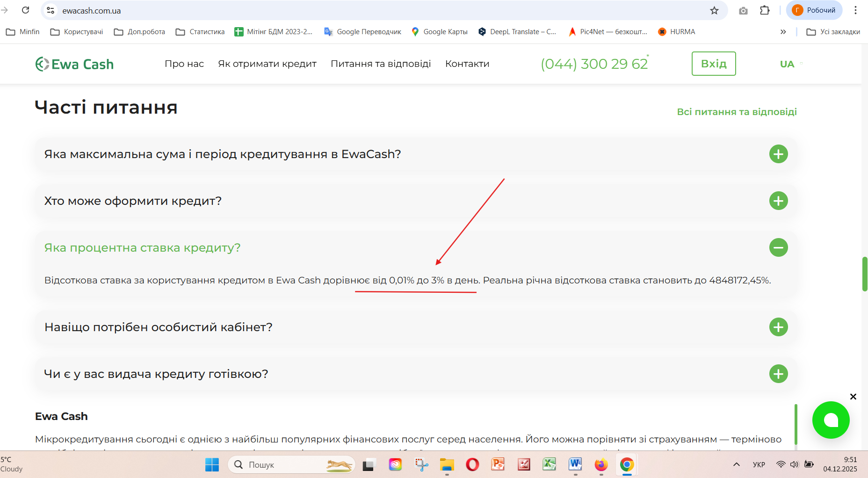The width and height of the screenshot is (868, 478).
Task: Click the УКР keyboard language indicator
Action: pyautogui.click(x=759, y=464)
